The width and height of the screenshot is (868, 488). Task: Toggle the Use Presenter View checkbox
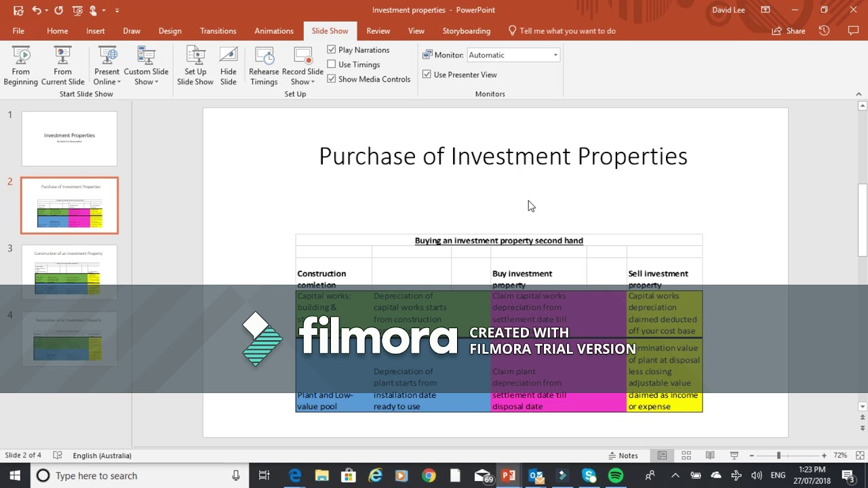pyautogui.click(x=427, y=75)
